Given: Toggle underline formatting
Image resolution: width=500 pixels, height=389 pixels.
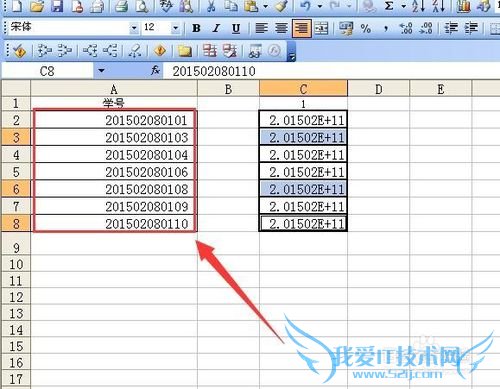Looking at the screenshot, I should point(236,29).
